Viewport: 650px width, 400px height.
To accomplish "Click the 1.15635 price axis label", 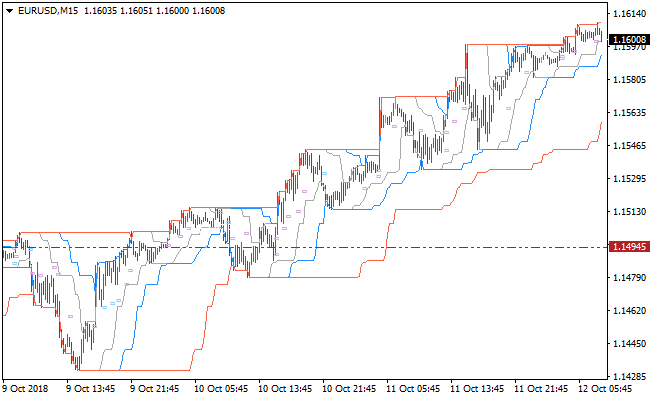I will click(629, 113).
